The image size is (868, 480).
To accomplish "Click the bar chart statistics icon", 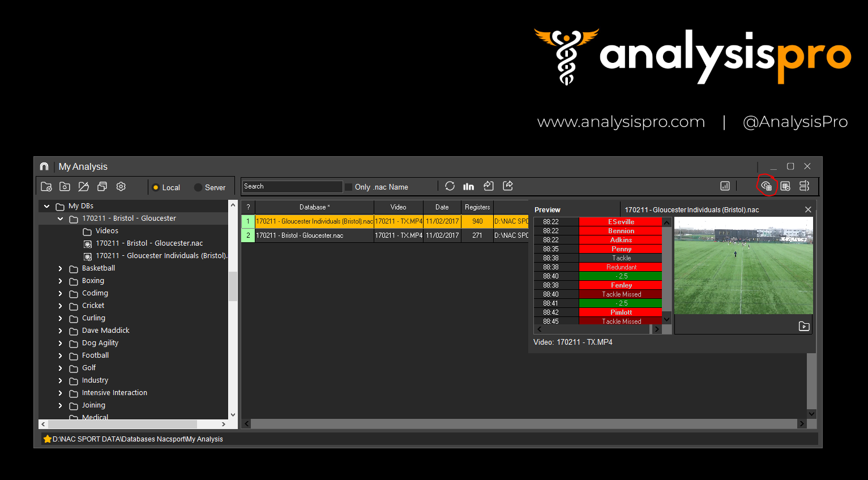I will (x=469, y=186).
